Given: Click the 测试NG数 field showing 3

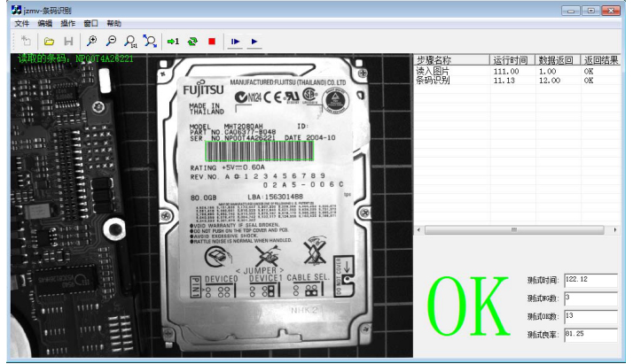Looking at the screenshot, I should 590,298.
